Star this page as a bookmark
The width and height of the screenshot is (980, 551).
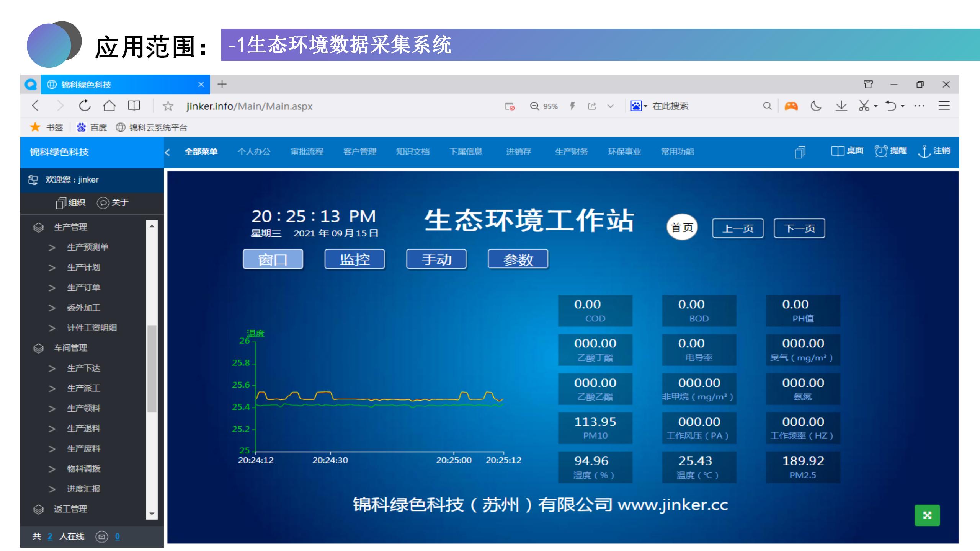168,106
